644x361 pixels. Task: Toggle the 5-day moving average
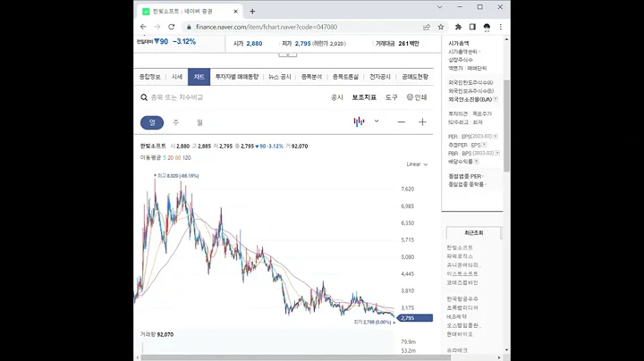[165, 157]
